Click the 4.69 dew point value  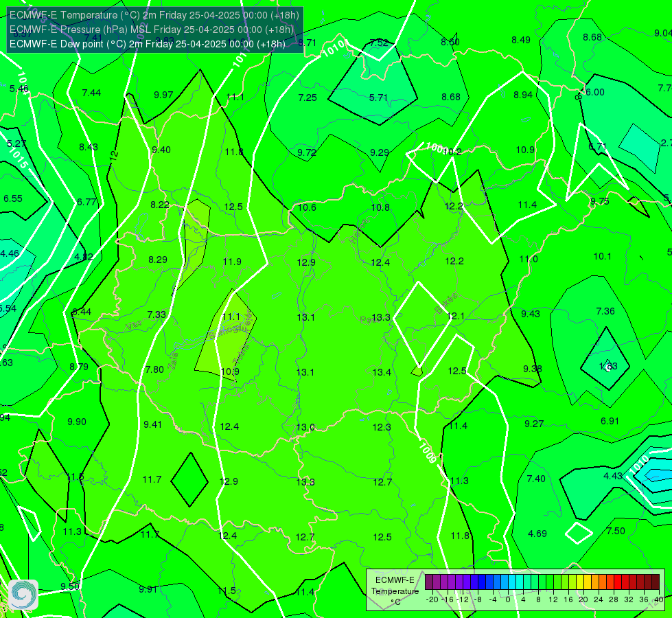pos(537,534)
